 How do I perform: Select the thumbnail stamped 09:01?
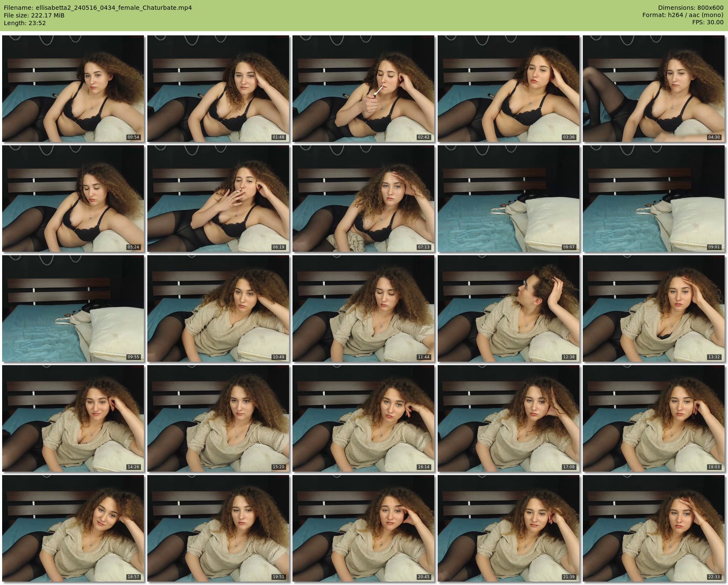click(653, 199)
